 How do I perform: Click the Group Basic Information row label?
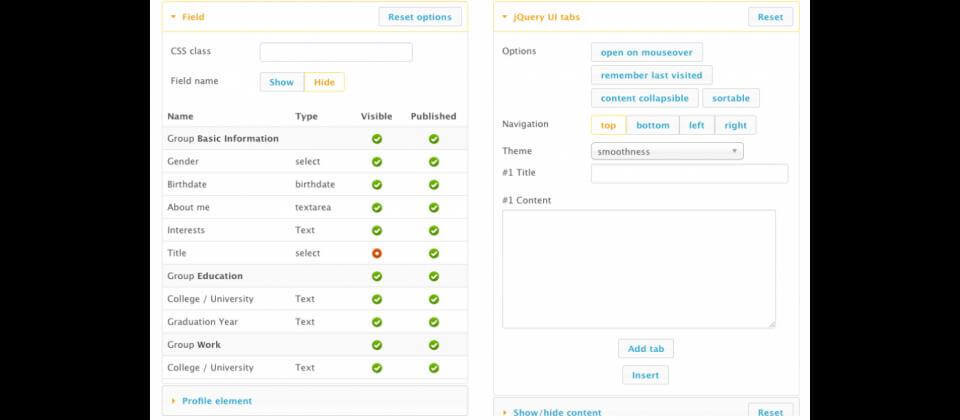223,139
